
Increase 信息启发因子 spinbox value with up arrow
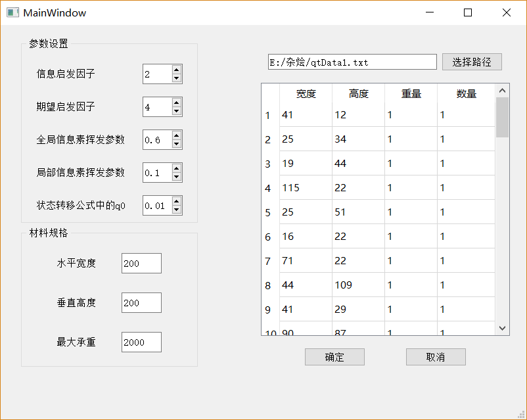click(x=177, y=70)
